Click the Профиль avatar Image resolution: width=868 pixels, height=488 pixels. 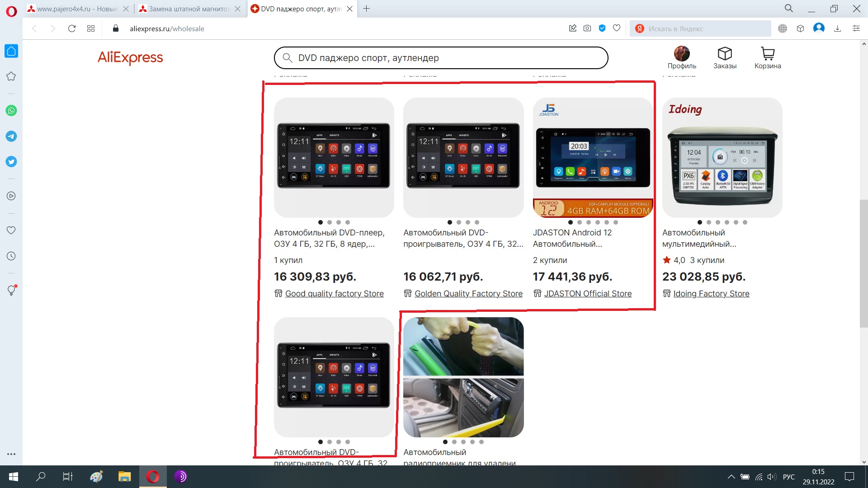(x=682, y=54)
